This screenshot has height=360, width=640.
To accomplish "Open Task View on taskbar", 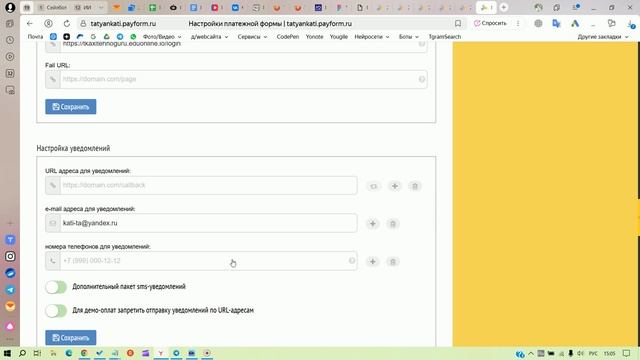I will pyautogui.click(x=38, y=353).
